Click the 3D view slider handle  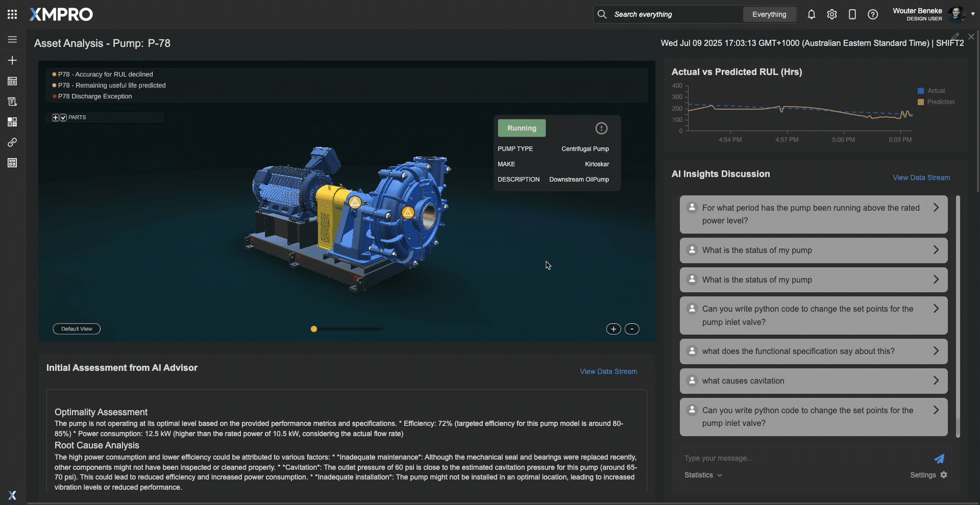click(x=314, y=329)
